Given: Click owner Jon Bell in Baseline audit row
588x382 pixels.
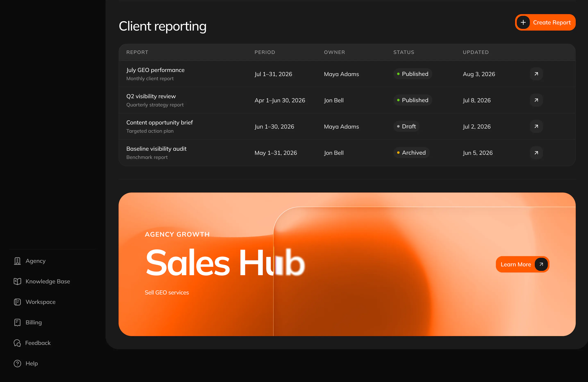Looking at the screenshot, I should pyautogui.click(x=334, y=153).
